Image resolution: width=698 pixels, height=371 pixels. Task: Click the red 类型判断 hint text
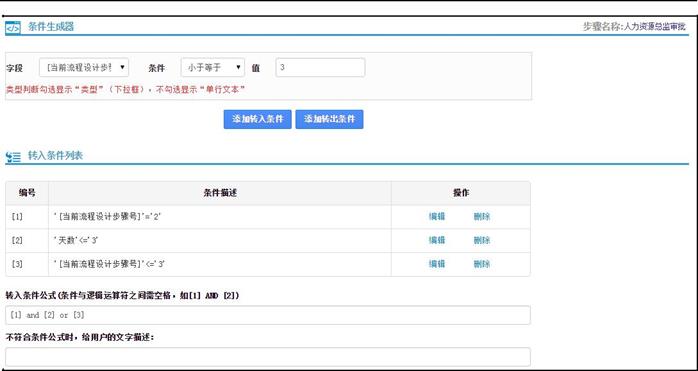(125, 90)
